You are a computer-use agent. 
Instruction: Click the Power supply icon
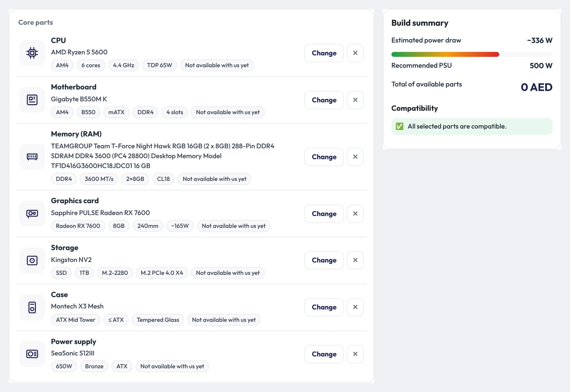point(32,354)
